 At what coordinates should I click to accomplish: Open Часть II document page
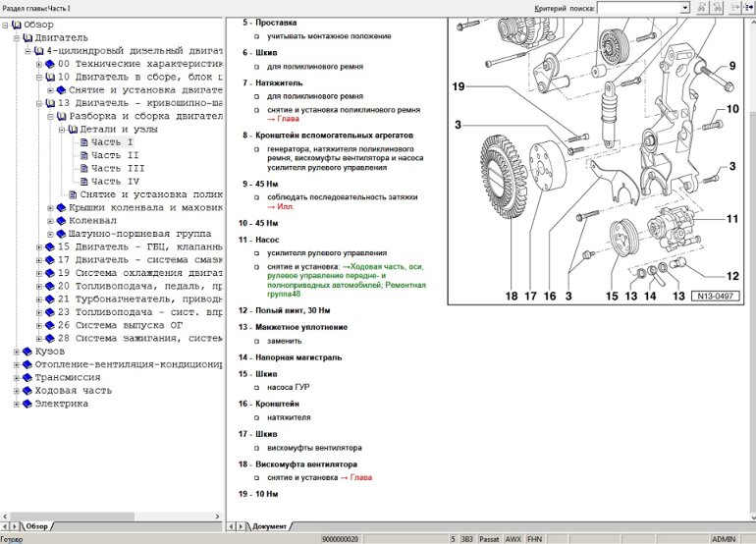coord(115,155)
